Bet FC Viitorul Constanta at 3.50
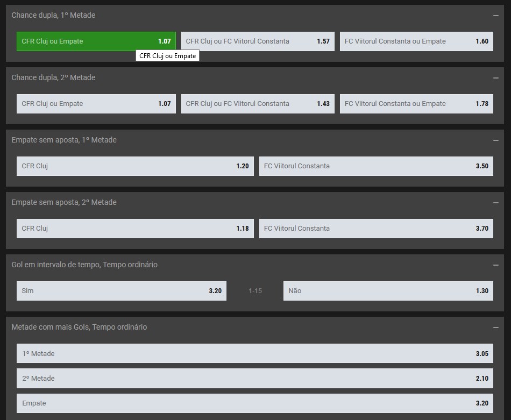511x420 pixels. pos(376,166)
